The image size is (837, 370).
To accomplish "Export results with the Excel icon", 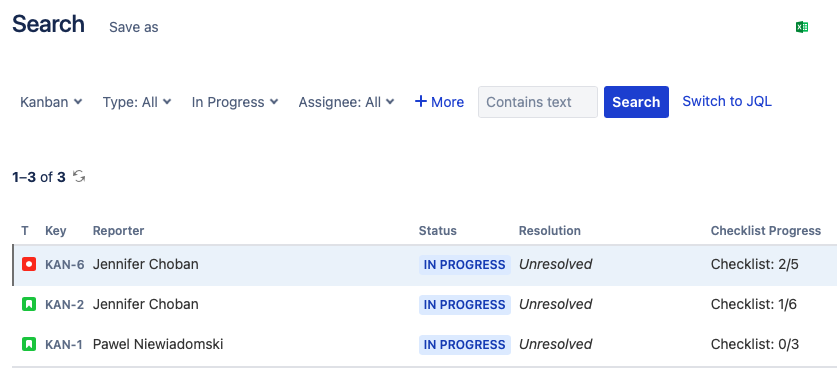I will [x=802, y=27].
